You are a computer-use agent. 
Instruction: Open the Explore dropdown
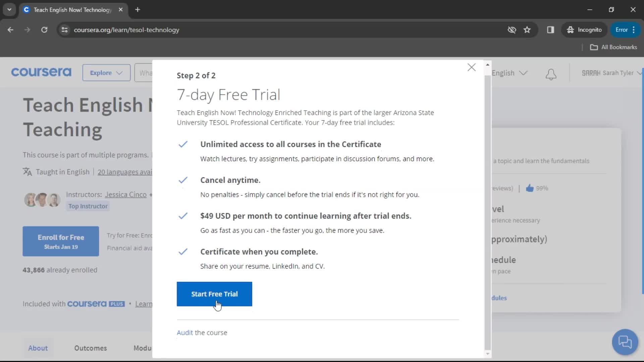[x=106, y=73]
